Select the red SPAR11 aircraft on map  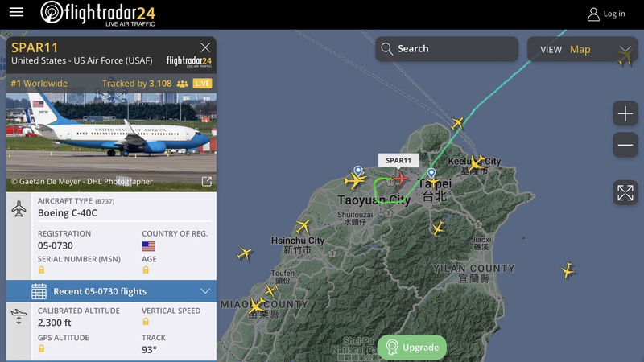399,179
